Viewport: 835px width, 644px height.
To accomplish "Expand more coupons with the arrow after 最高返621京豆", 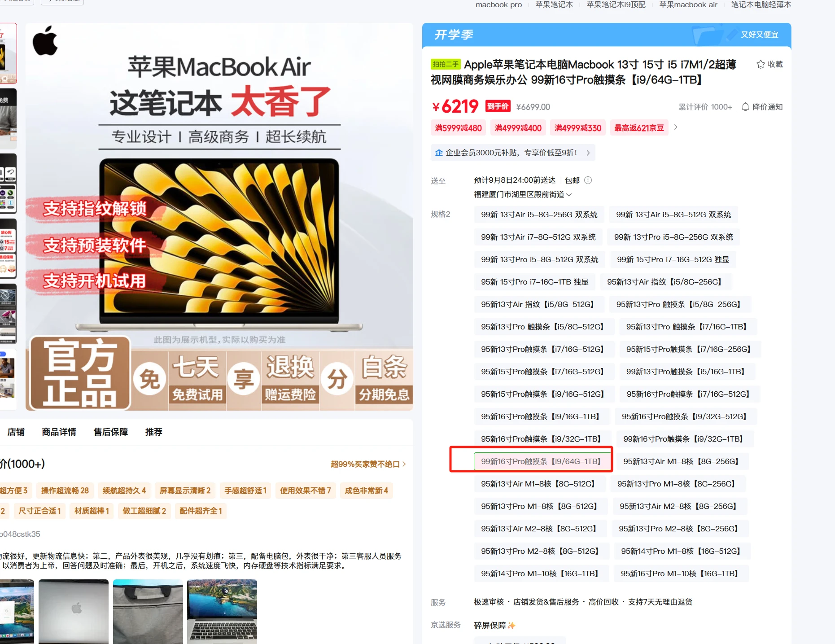I will pyautogui.click(x=676, y=127).
